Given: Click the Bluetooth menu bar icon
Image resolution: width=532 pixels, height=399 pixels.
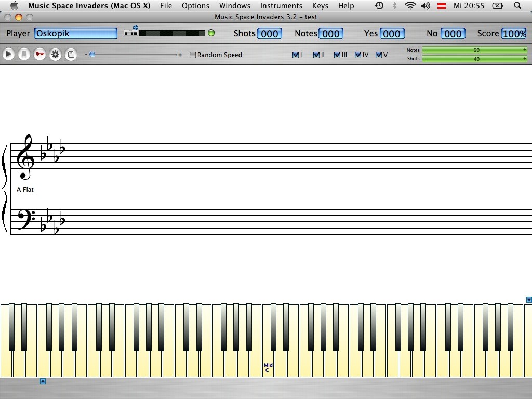Looking at the screenshot, I should (394, 5).
